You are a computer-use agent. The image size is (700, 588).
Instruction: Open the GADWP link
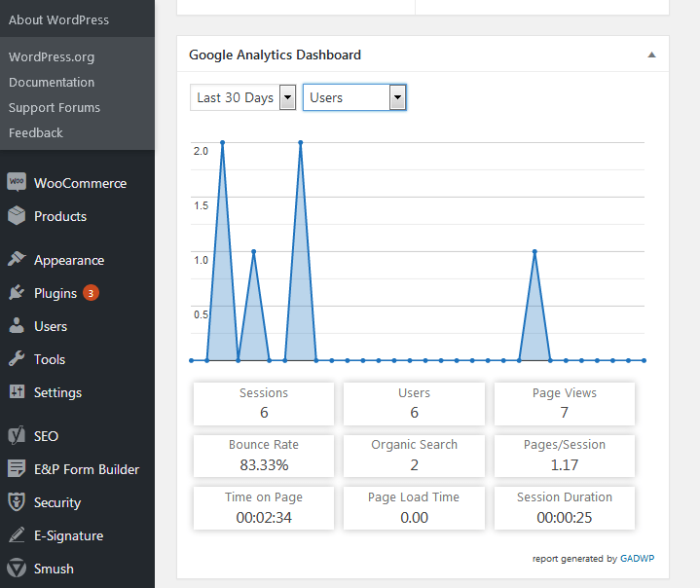[637, 558]
